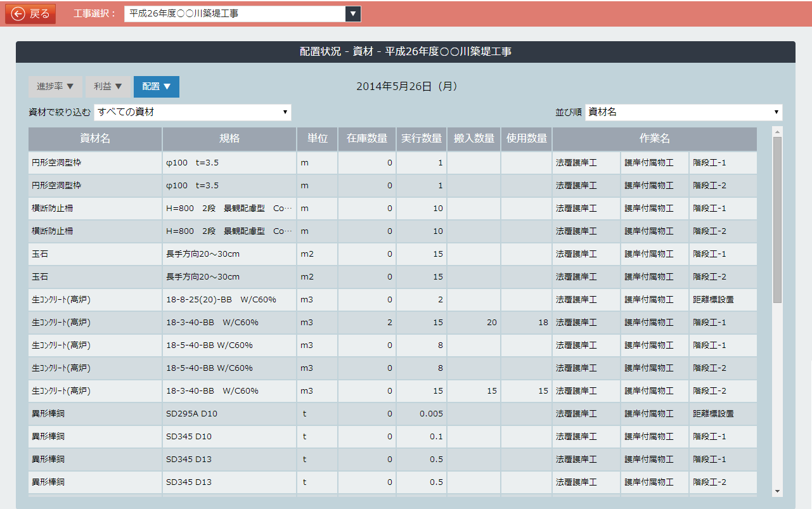Click the 護岸付属物工 cell in SD345 D10 row
The image size is (812, 509).
click(x=648, y=437)
